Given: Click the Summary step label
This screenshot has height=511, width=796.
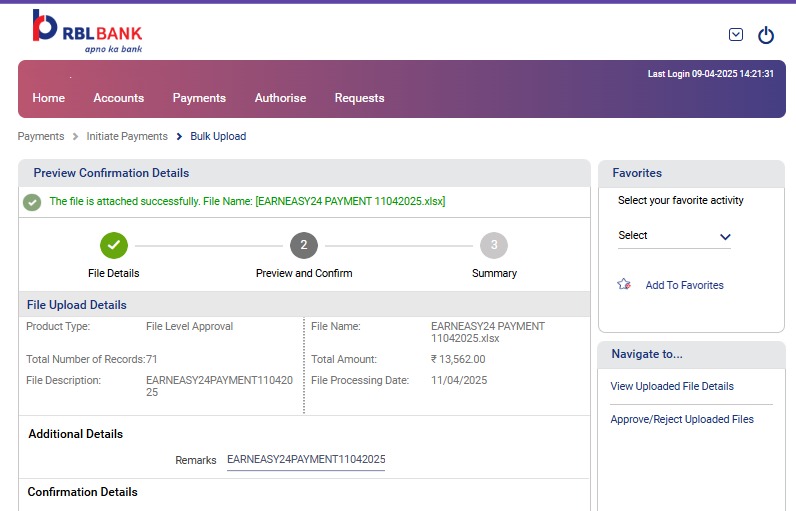Looking at the screenshot, I should tap(494, 273).
